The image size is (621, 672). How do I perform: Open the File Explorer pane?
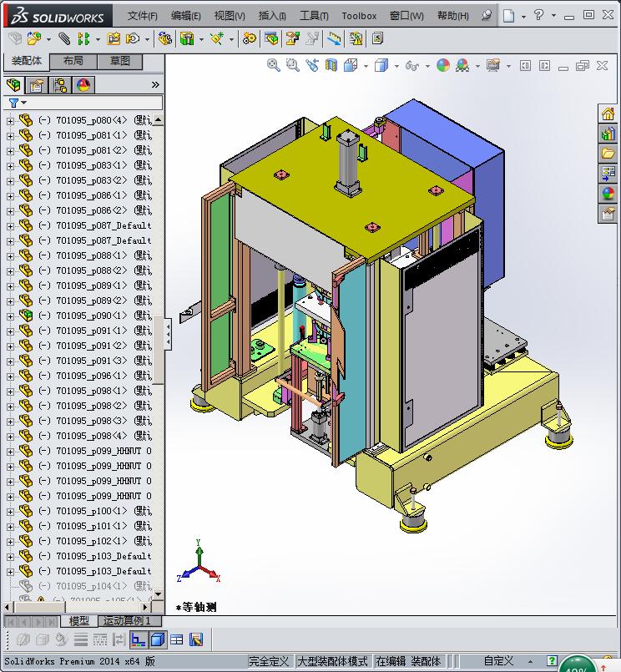(x=608, y=154)
